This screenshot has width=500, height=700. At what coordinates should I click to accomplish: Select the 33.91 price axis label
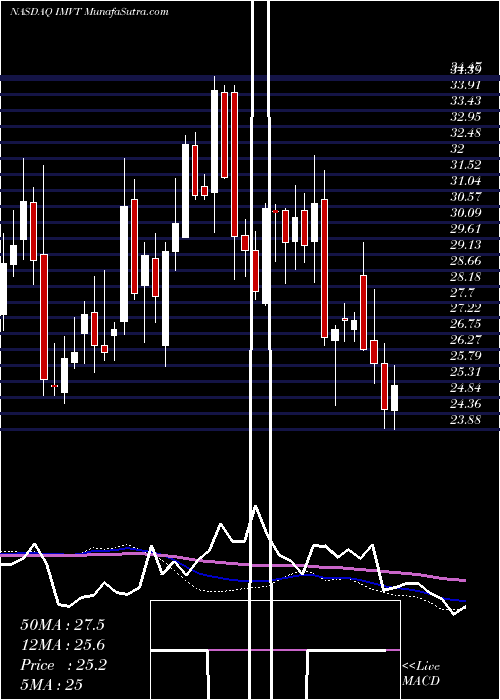466,84
